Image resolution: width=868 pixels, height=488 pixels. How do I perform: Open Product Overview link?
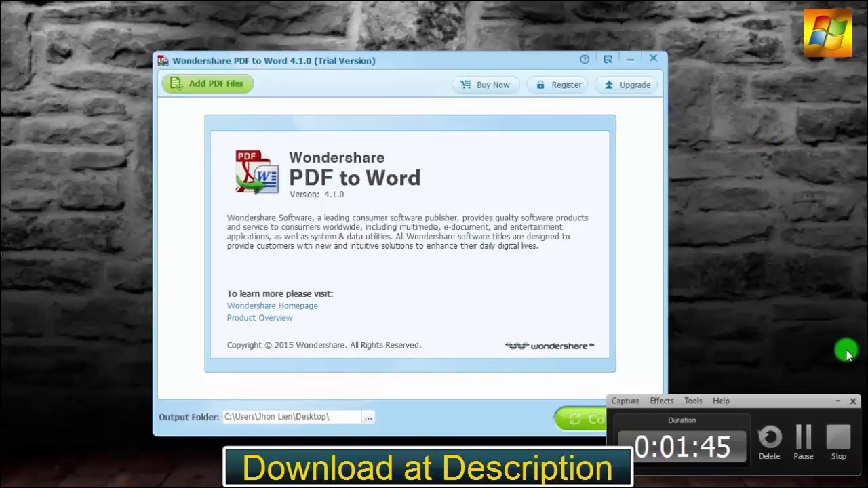[260, 318]
